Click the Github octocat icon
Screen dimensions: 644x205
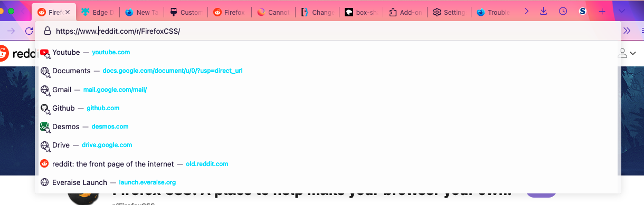point(45,109)
